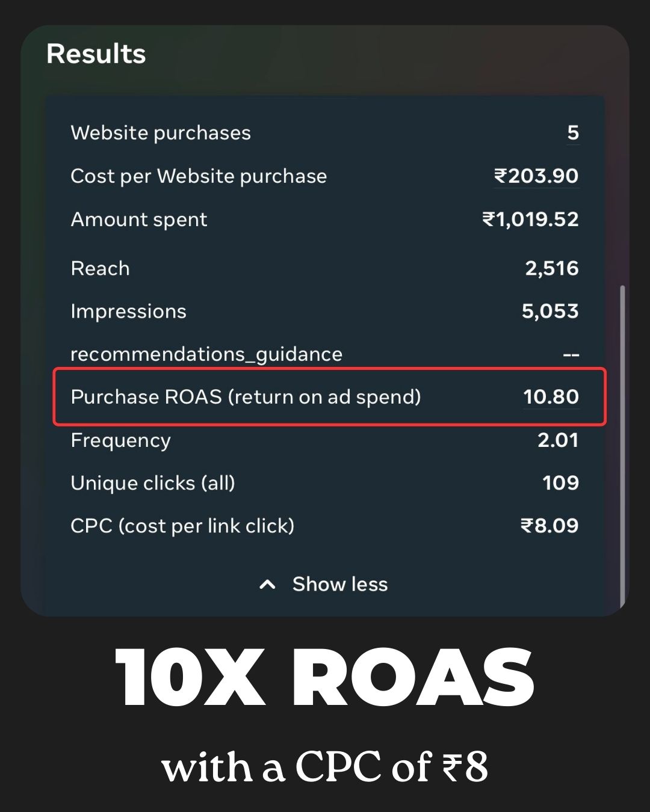
Task: Click the Cost per Website purchase label
Action: click(199, 176)
